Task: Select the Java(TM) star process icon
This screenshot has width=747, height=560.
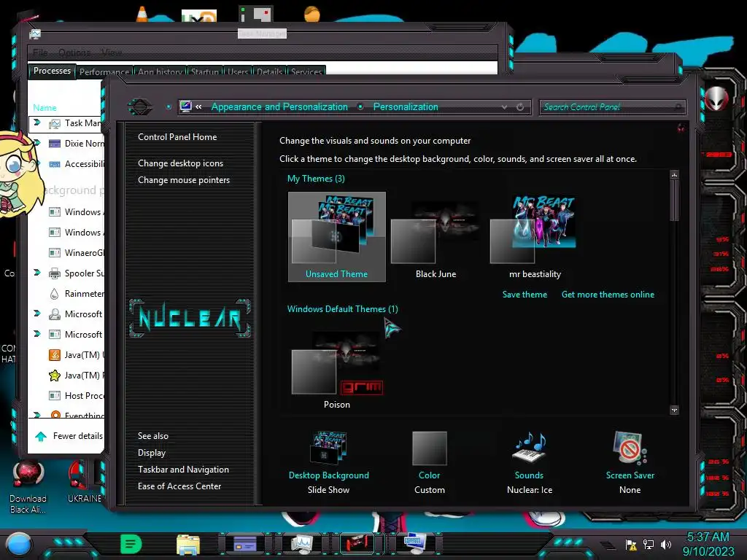Action: pos(55,376)
